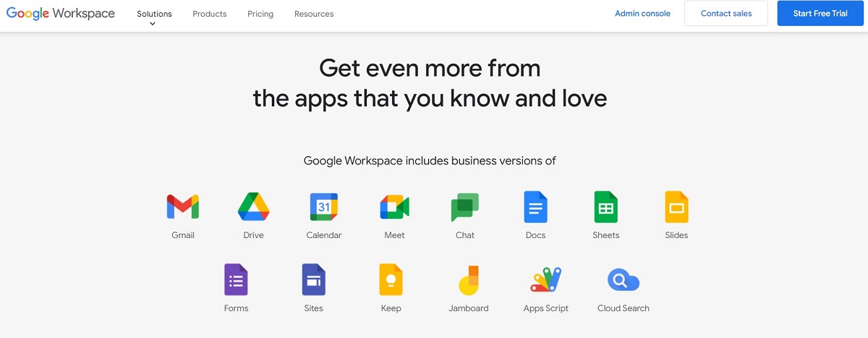
Task: Click the Start Free Trial button
Action: click(x=820, y=14)
